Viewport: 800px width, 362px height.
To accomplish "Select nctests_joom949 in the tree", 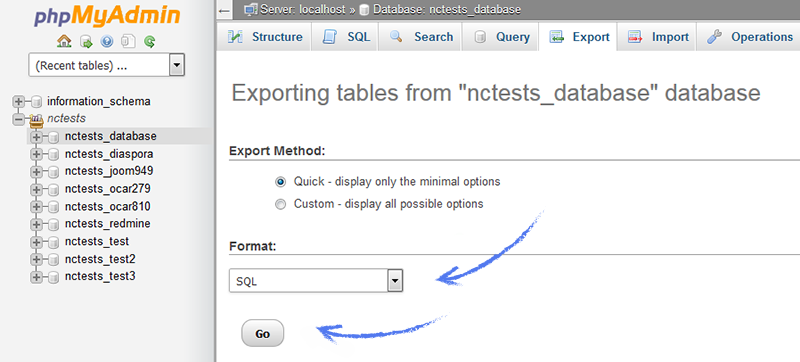I will click(x=109, y=171).
